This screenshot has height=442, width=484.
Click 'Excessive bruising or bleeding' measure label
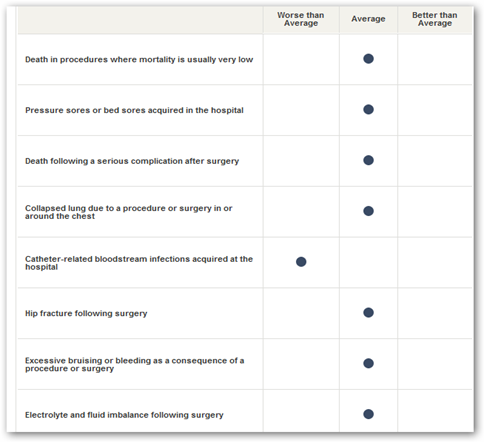pyautogui.click(x=135, y=364)
